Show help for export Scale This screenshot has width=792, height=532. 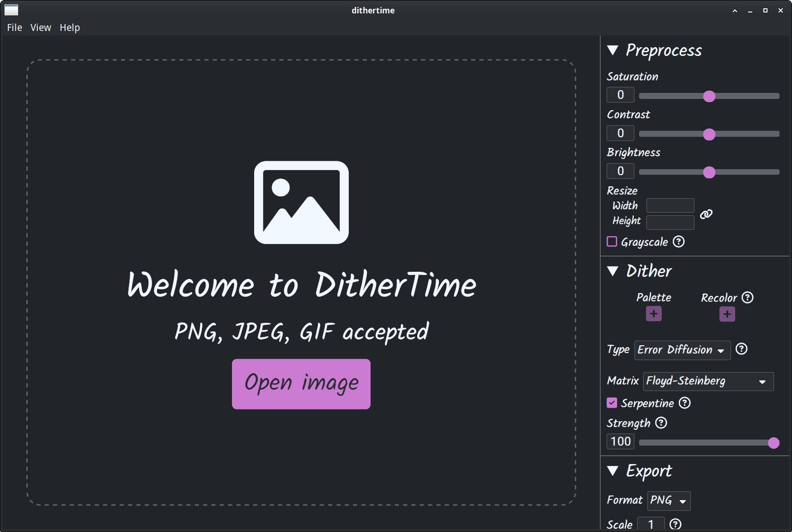click(676, 524)
